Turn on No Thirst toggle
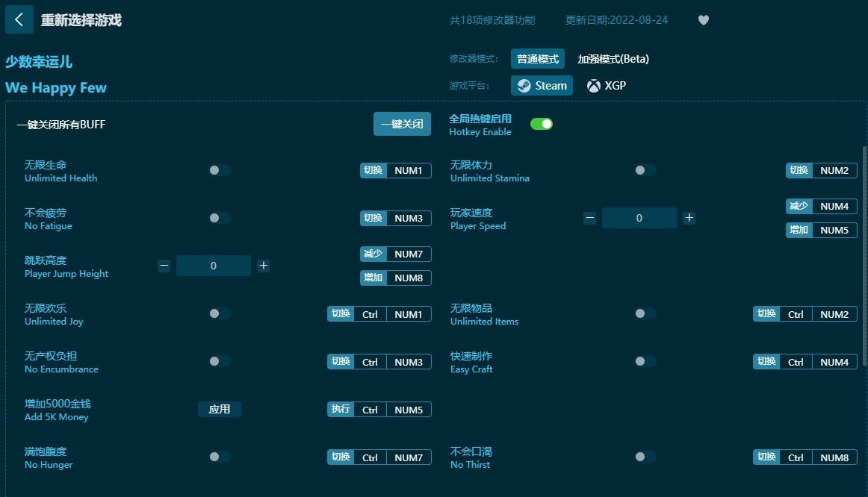Screen dimensions: 868x497 tap(645, 457)
